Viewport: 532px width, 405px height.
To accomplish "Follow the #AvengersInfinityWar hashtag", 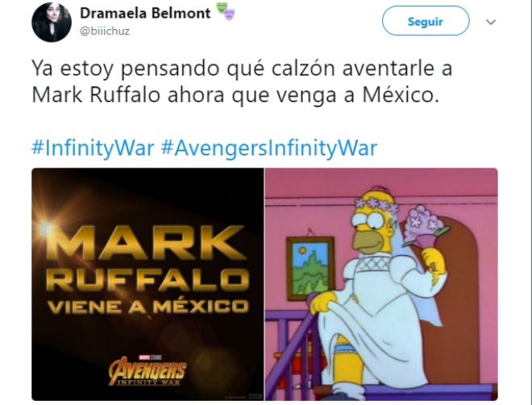I will click(269, 148).
